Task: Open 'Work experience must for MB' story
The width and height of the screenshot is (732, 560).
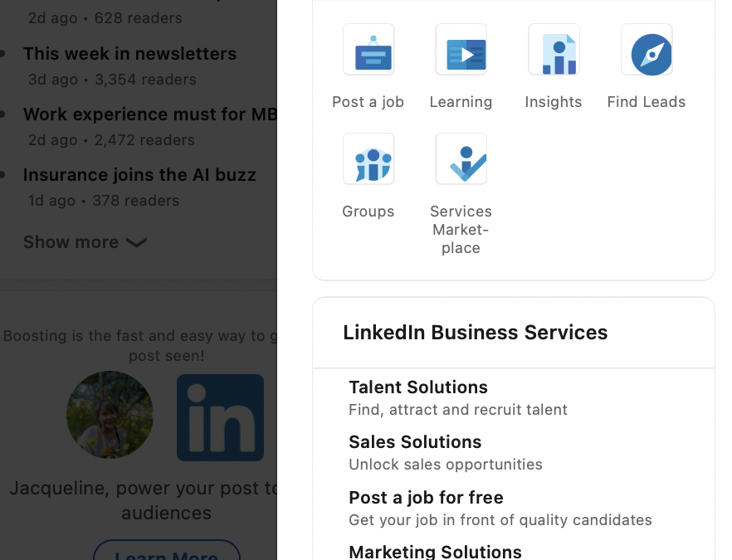Action: (149, 114)
